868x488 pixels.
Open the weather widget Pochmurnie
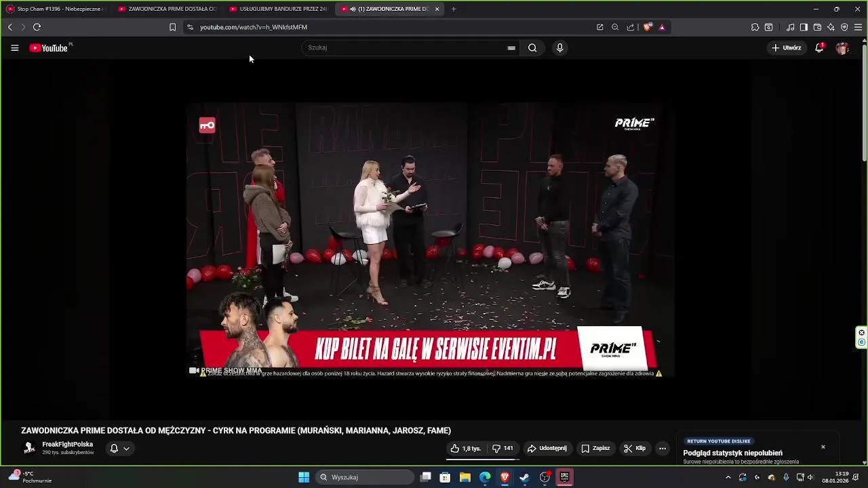pyautogui.click(x=31, y=477)
